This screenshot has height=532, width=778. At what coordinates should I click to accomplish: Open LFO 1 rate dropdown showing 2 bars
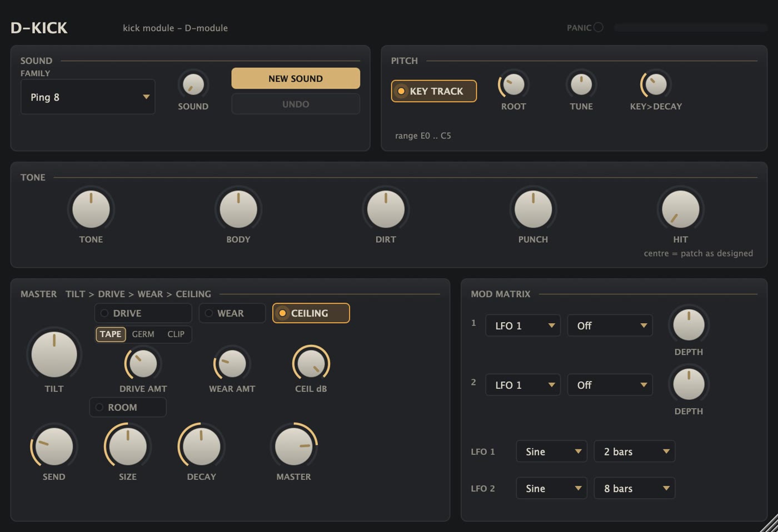[x=635, y=451]
